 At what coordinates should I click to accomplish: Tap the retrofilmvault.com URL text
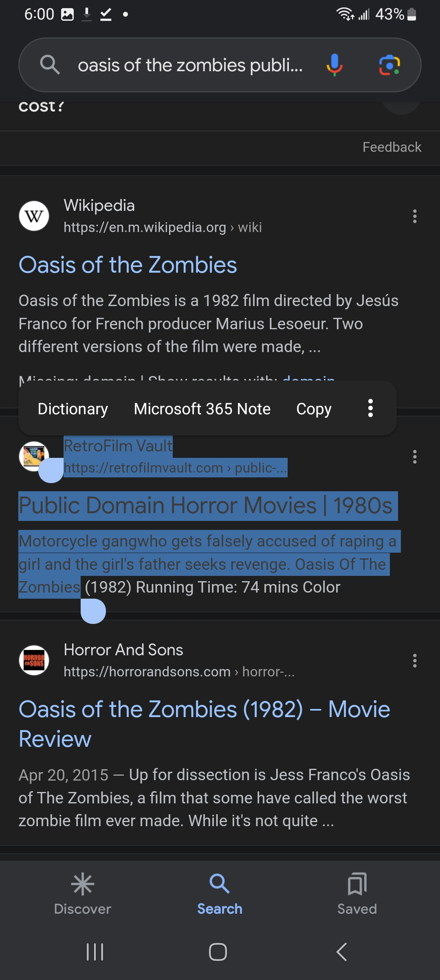pos(175,468)
